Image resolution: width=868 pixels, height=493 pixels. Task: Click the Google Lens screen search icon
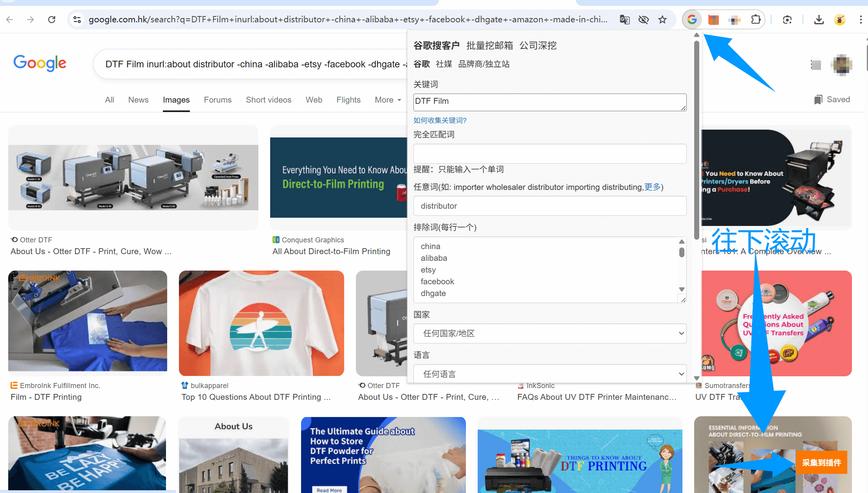coord(787,20)
